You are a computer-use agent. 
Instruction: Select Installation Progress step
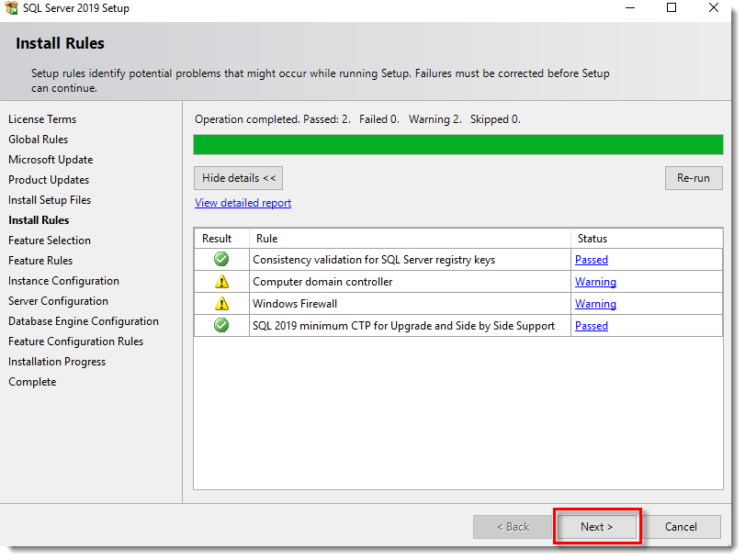(57, 362)
